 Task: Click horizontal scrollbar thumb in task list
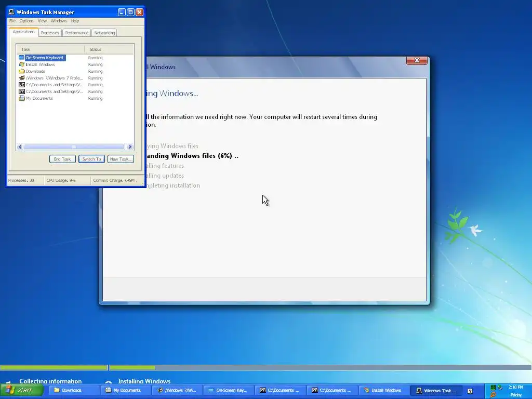(74, 147)
